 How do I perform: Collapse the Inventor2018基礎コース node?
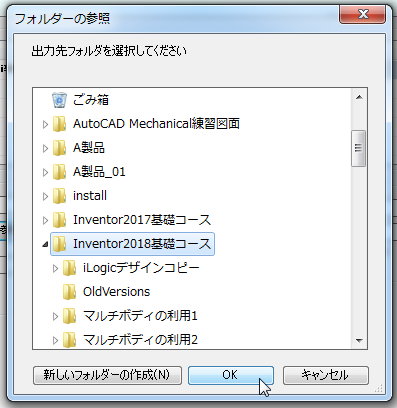tap(45, 245)
